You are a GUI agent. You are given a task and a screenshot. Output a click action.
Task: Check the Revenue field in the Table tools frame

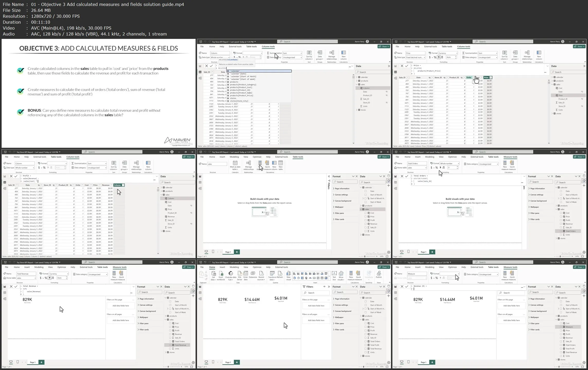[366, 224]
